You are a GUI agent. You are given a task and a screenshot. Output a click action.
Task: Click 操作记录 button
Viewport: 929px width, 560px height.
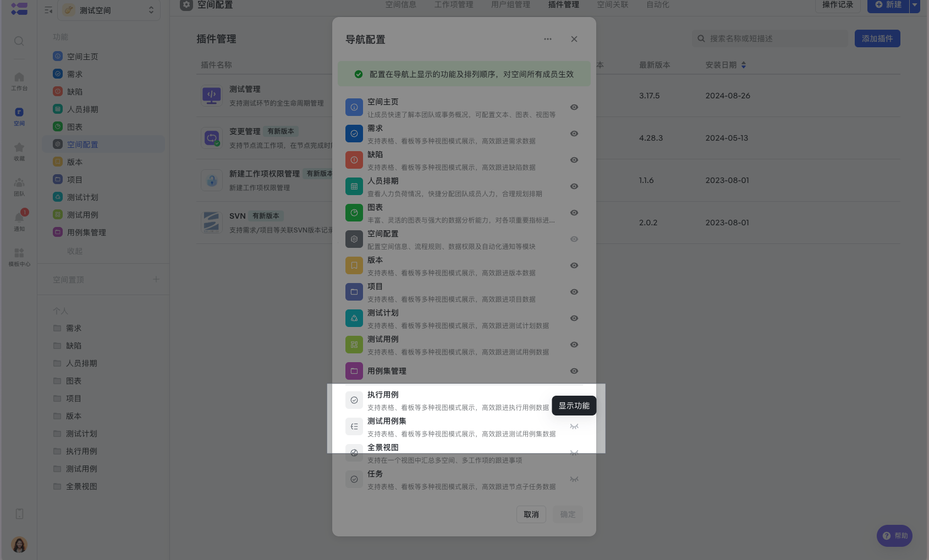[837, 5]
